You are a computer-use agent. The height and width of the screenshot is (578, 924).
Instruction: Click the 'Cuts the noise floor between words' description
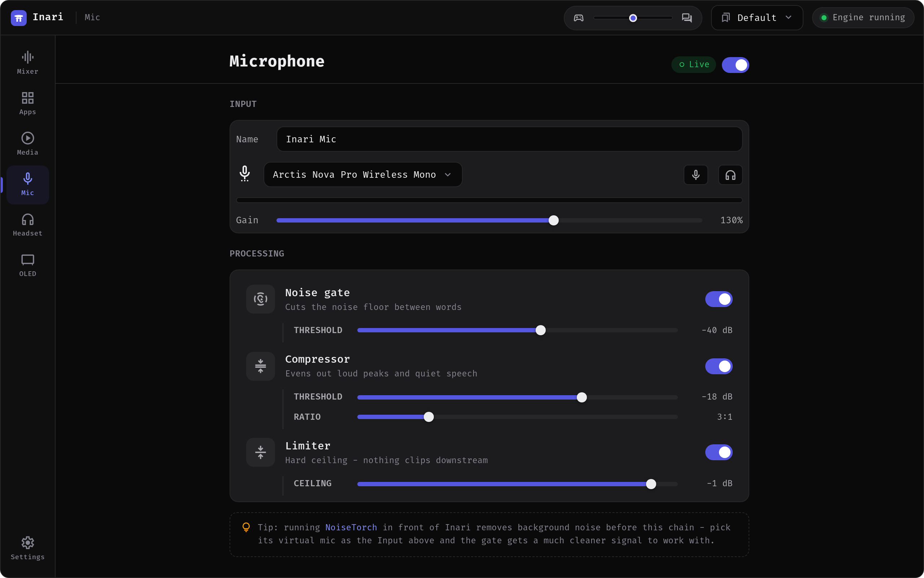pos(373,307)
